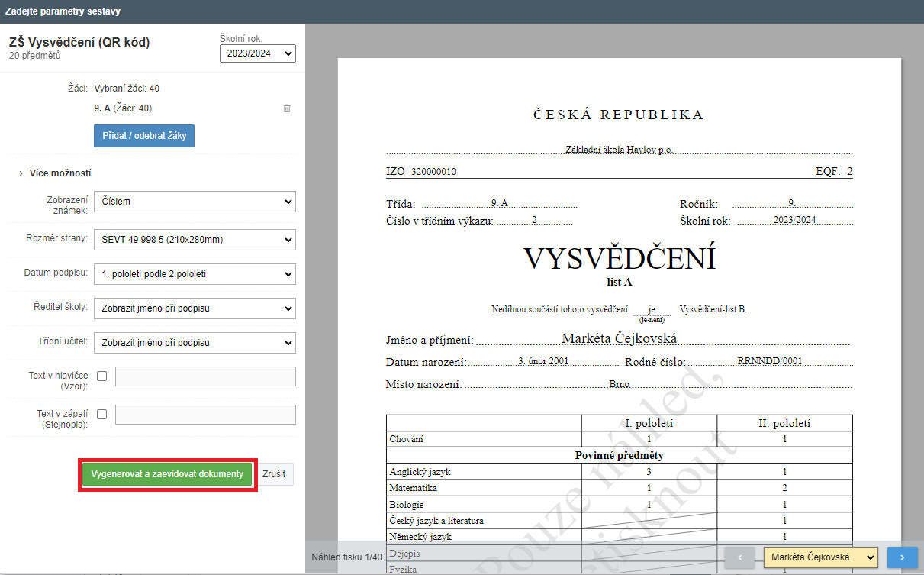The image size is (924, 575).
Task: Open the Zobrazení známek dropdown
Action: tap(195, 202)
